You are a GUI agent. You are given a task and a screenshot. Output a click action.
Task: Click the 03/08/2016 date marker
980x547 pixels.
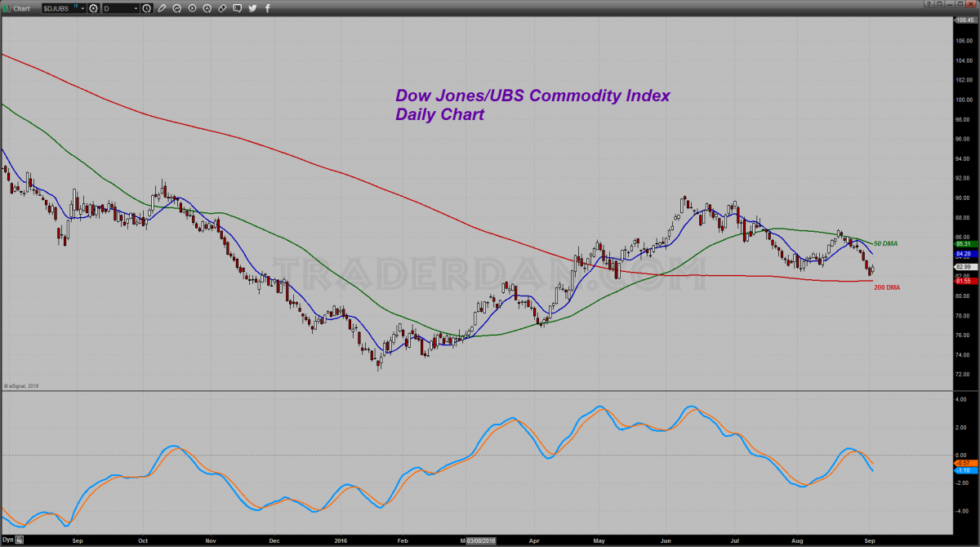(479, 540)
